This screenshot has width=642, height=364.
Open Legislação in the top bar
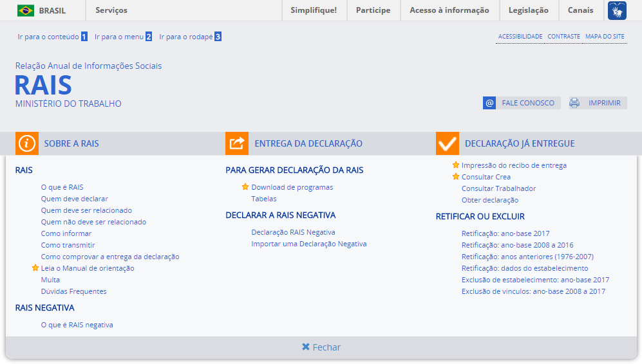click(x=528, y=10)
